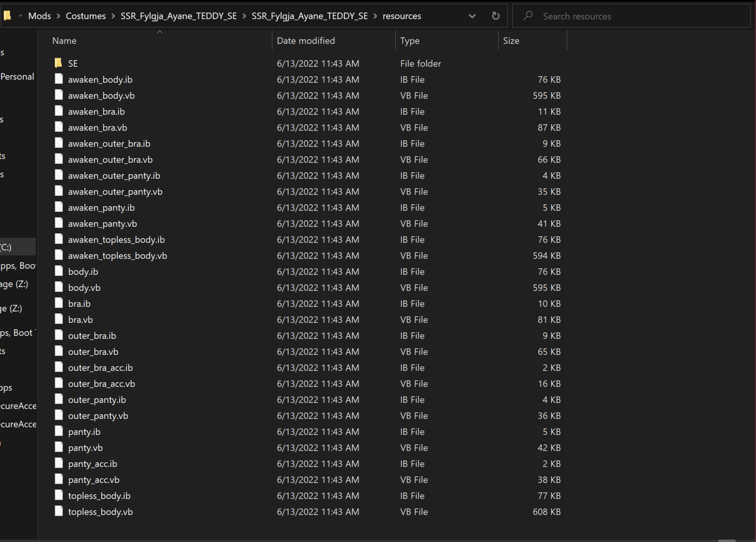Expand chevron after Costumes breadcrumb

(x=113, y=16)
